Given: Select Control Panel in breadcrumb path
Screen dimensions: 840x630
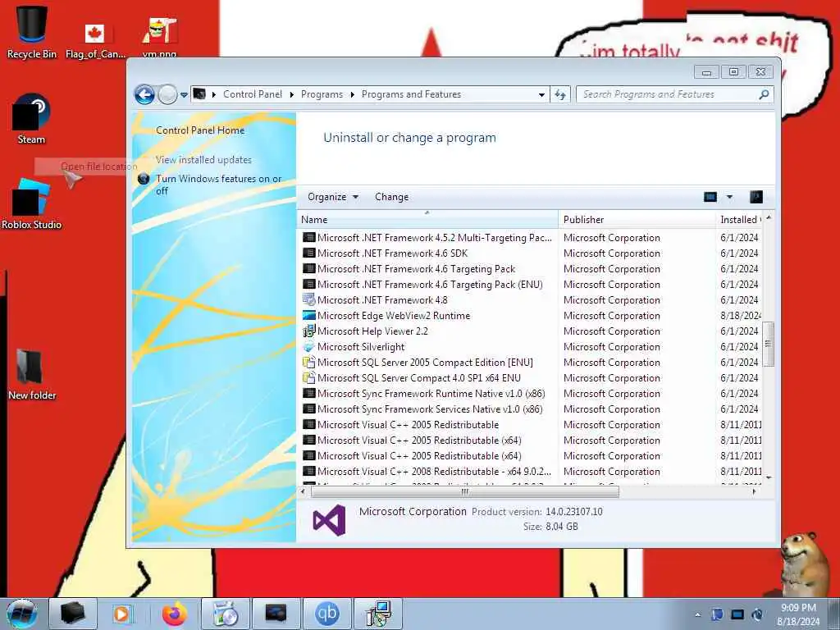Looking at the screenshot, I should 253,94.
